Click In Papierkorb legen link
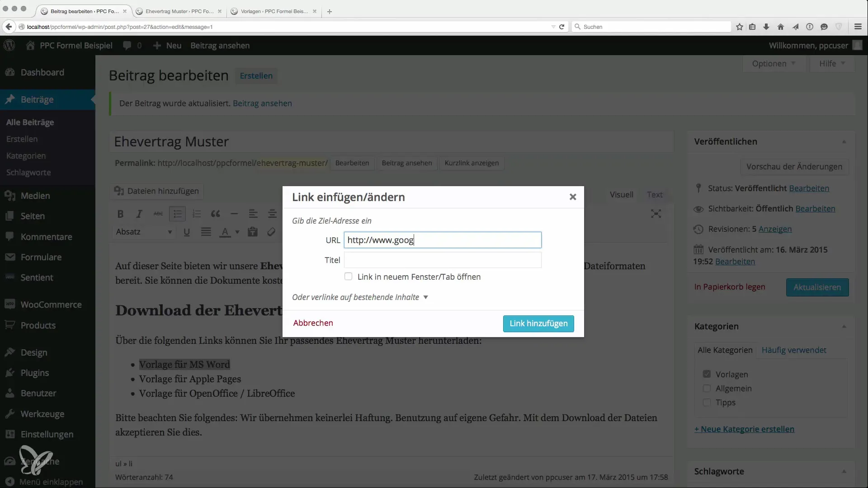 730,287
